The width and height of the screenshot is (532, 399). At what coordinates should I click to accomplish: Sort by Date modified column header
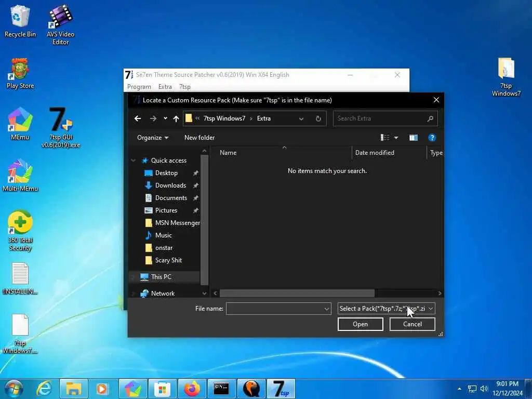389,153
